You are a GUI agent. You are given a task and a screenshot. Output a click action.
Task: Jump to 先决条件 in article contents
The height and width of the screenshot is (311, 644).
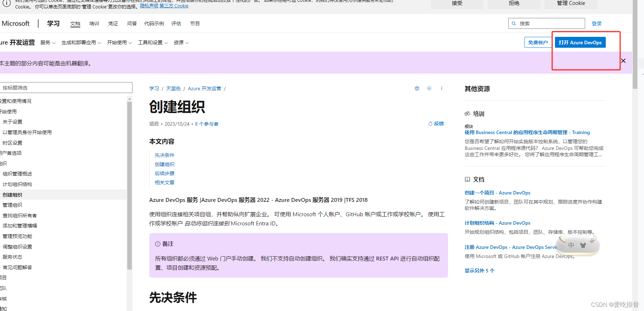pos(164,155)
